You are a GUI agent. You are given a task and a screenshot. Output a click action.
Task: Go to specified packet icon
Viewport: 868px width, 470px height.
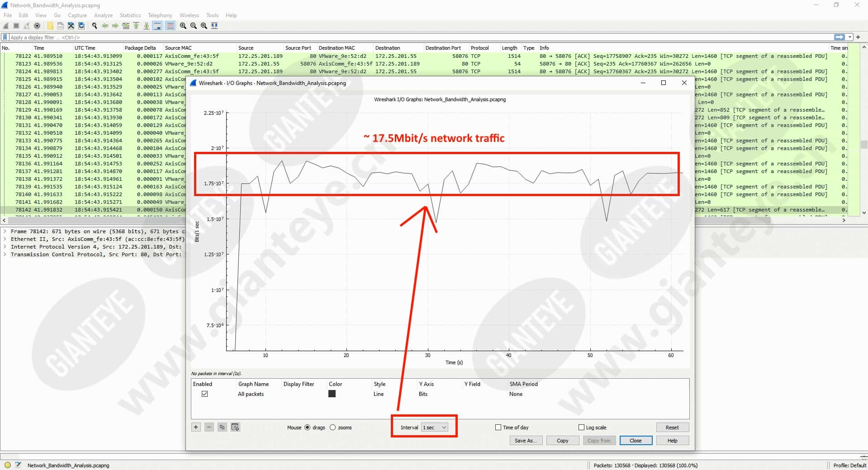pos(126,26)
